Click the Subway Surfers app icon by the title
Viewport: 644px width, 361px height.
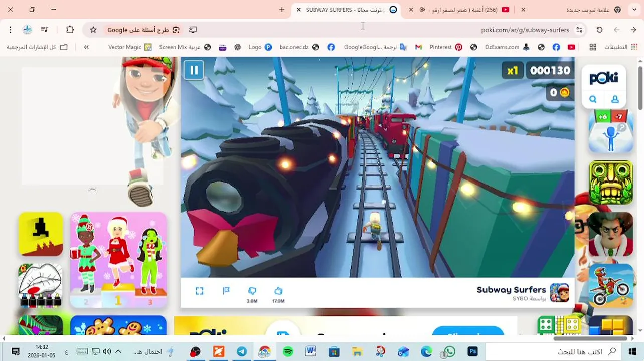pyautogui.click(x=559, y=293)
